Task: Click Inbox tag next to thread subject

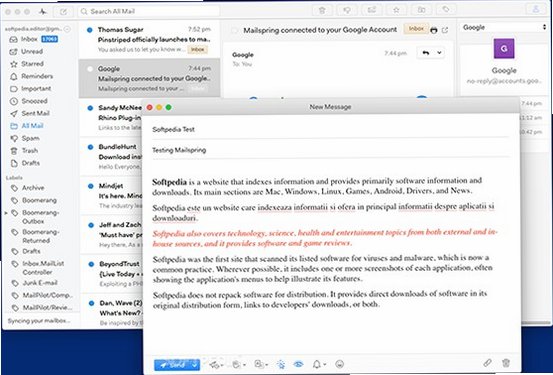Action: [x=416, y=29]
